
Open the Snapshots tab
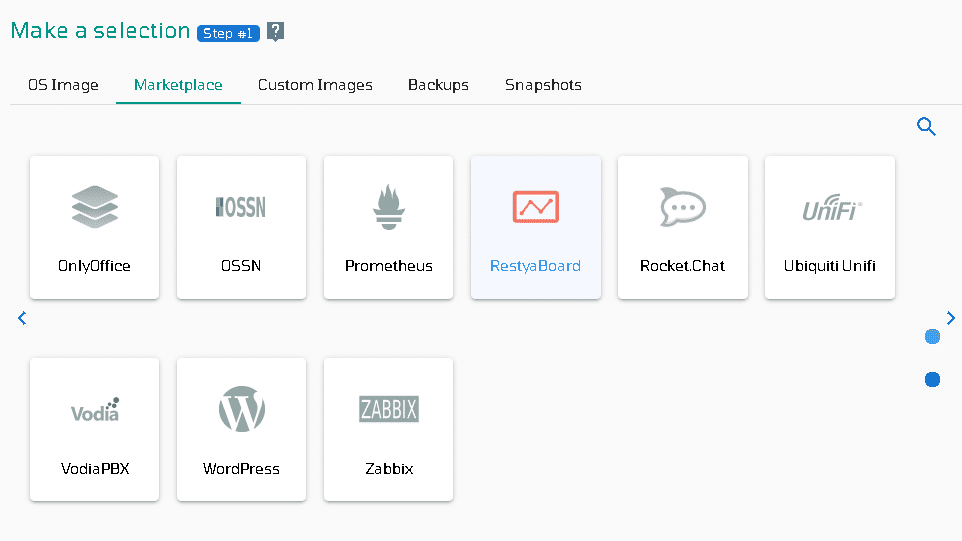[x=543, y=85]
